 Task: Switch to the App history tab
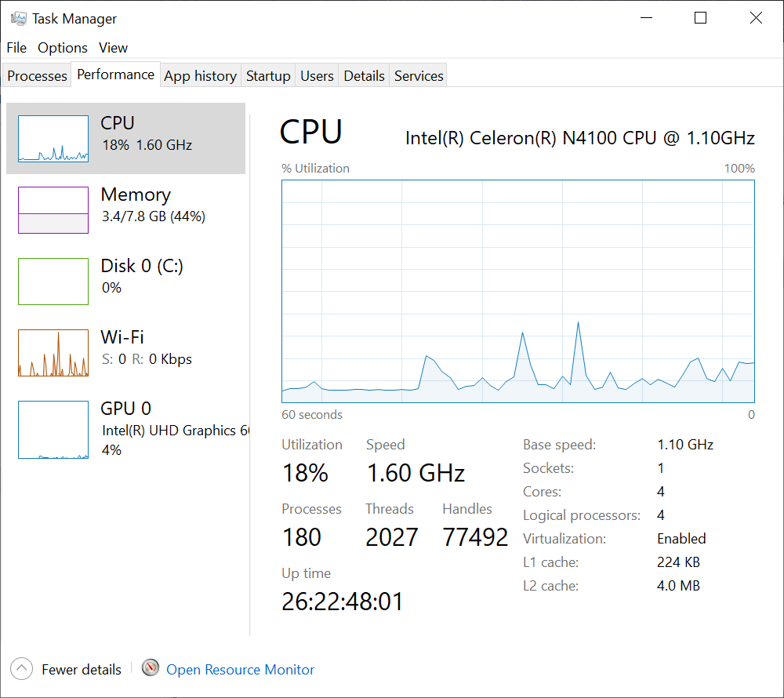tap(200, 75)
